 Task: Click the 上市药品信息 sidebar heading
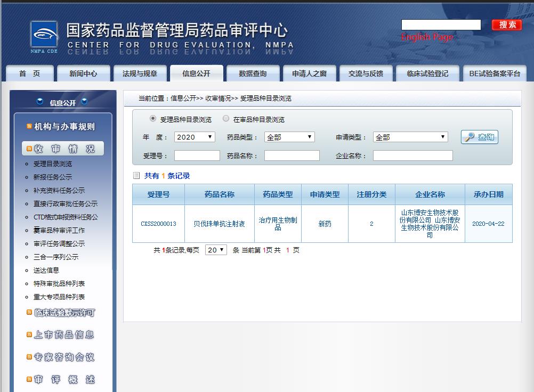point(64,335)
